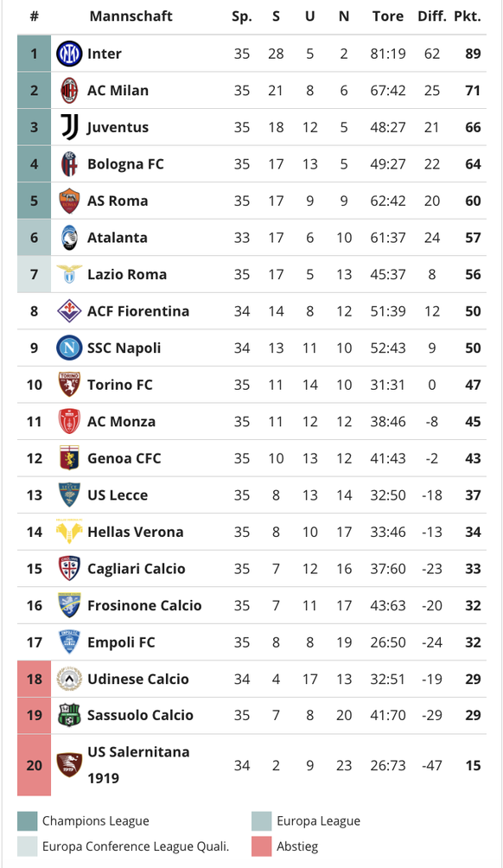Click the AC Milan club crest
503x868 pixels.
[x=69, y=90]
